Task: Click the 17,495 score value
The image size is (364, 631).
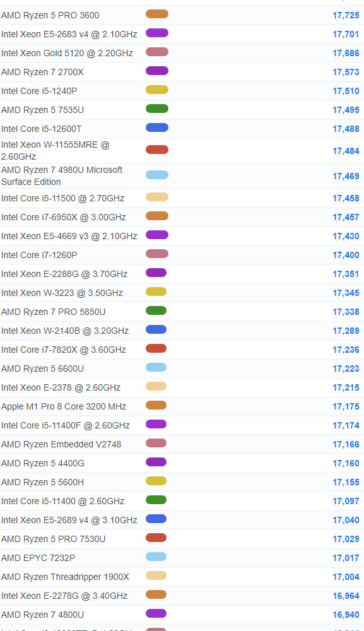Action: click(x=346, y=110)
